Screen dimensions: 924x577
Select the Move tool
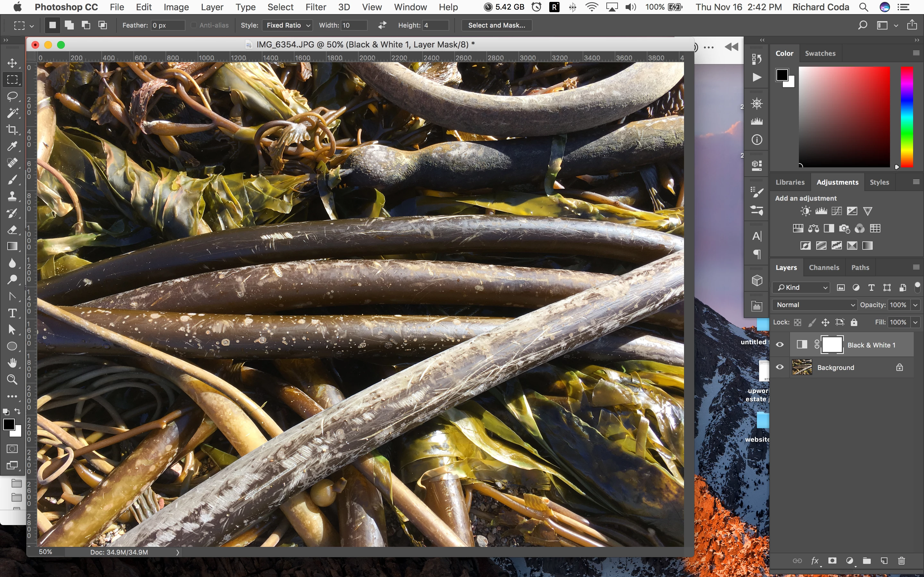pos(12,63)
